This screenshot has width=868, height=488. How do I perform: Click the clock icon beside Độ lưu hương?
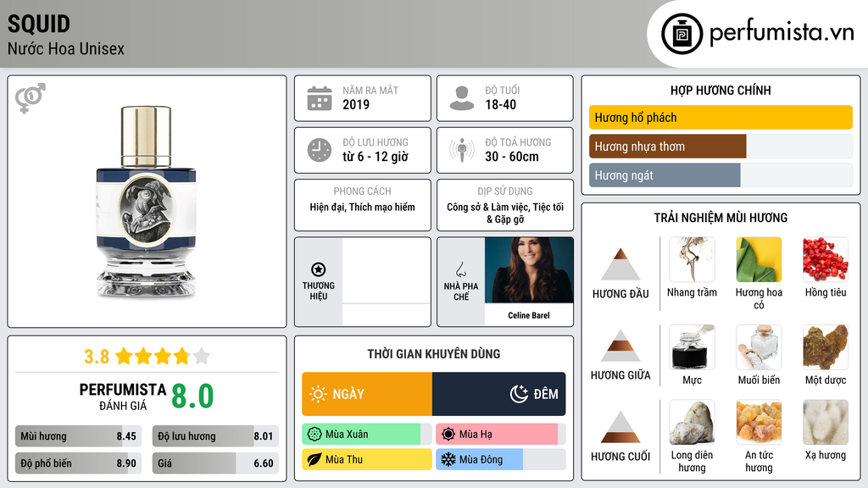pos(320,151)
